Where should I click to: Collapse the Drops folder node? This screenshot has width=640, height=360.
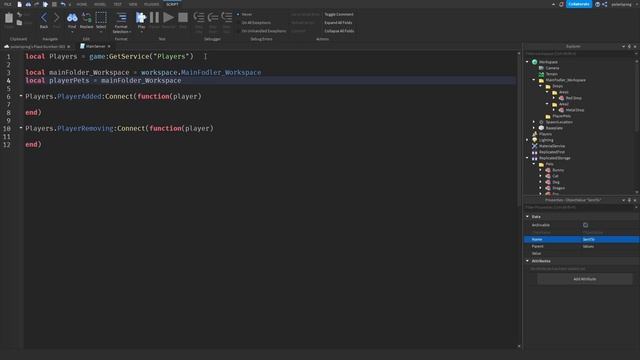pyautogui.click(x=540, y=86)
